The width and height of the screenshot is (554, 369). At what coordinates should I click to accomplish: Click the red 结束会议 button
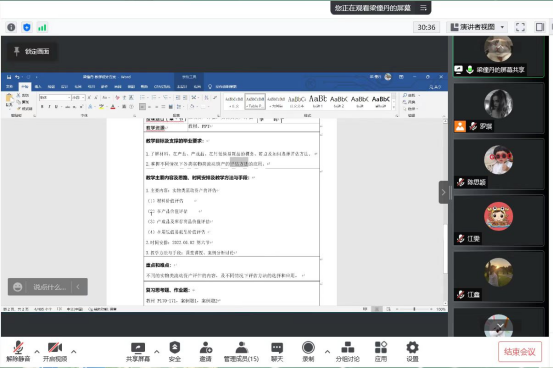(x=520, y=352)
